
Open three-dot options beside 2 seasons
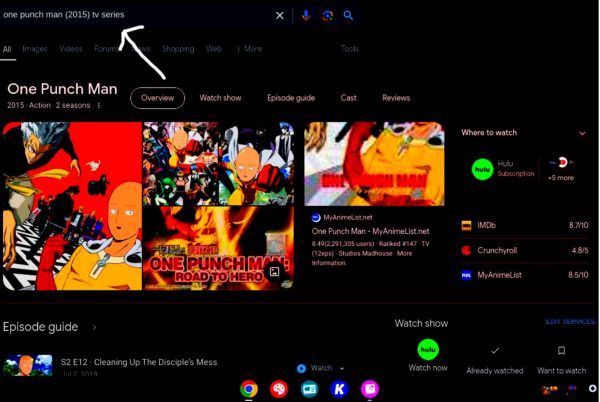[99, 105]
